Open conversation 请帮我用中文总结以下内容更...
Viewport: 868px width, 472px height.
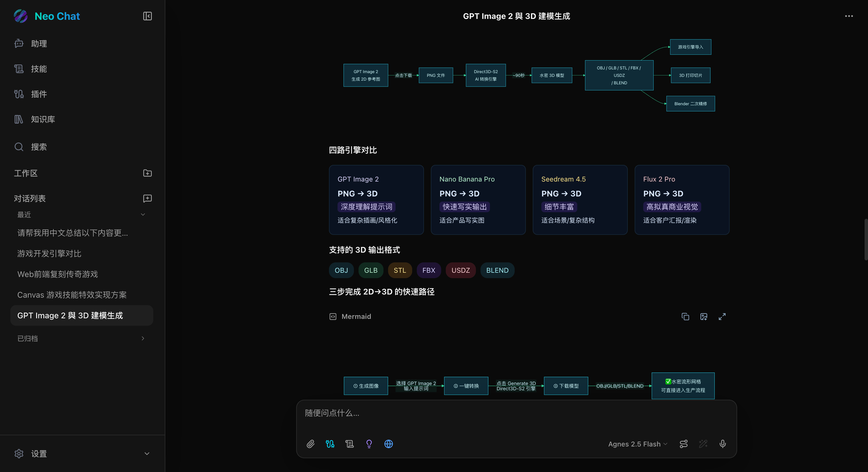82,233
